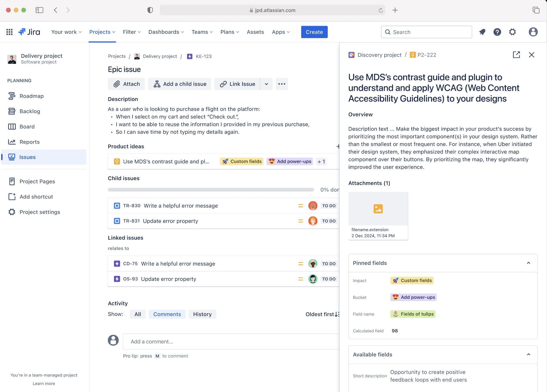The width and height of the screenshot is (547, 392).
Task: Switch to the Board view
Action: click(x=27, y=126)
